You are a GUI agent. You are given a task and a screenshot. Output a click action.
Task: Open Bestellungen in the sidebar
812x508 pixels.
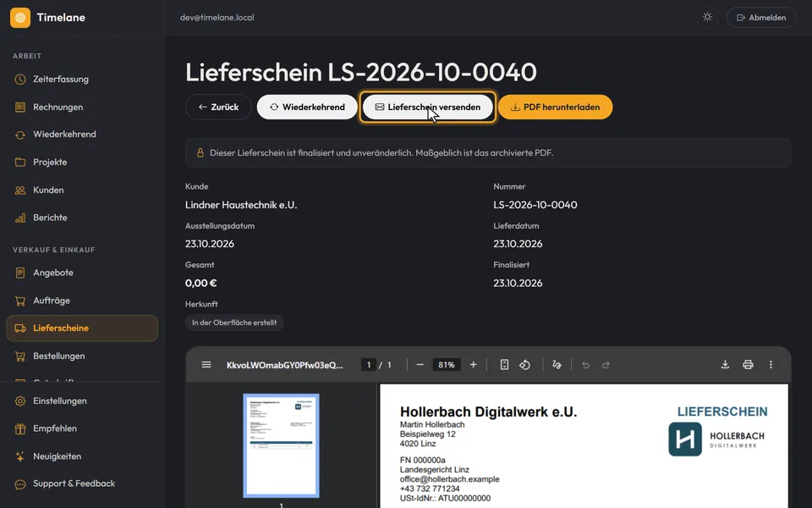pyautogui.click(x=82, y=356)
